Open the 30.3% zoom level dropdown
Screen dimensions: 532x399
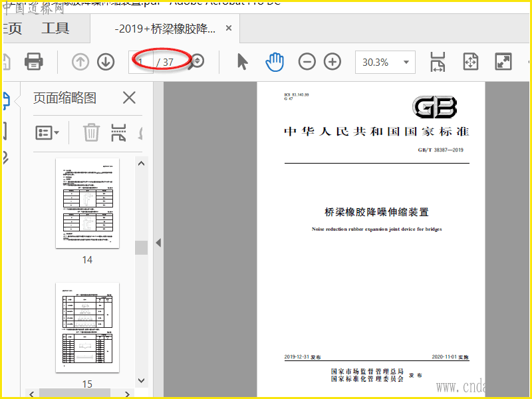point(385,62)
